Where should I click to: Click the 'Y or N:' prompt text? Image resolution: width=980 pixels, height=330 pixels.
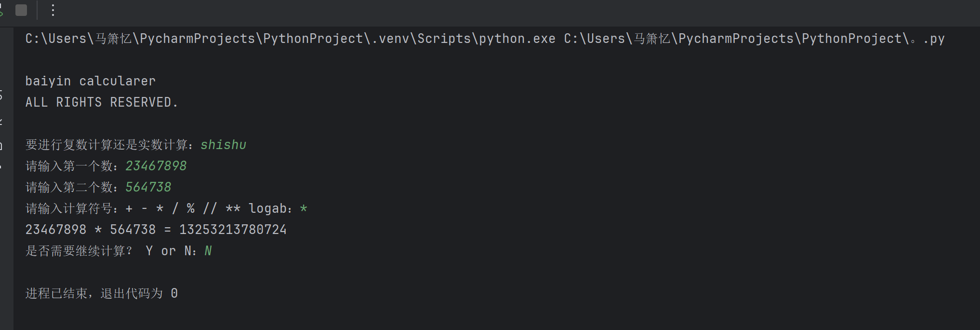pos(171,251)
